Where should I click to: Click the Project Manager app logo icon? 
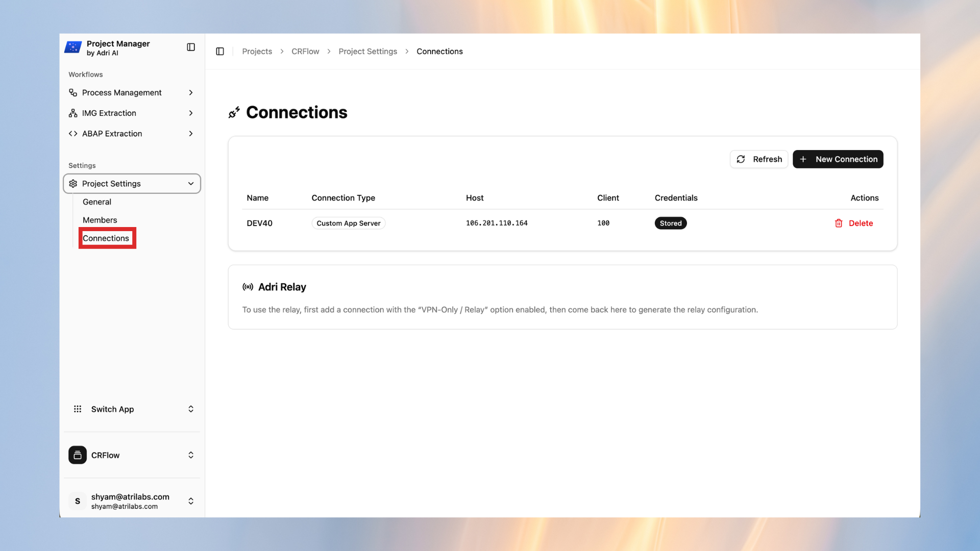point(73,47)
